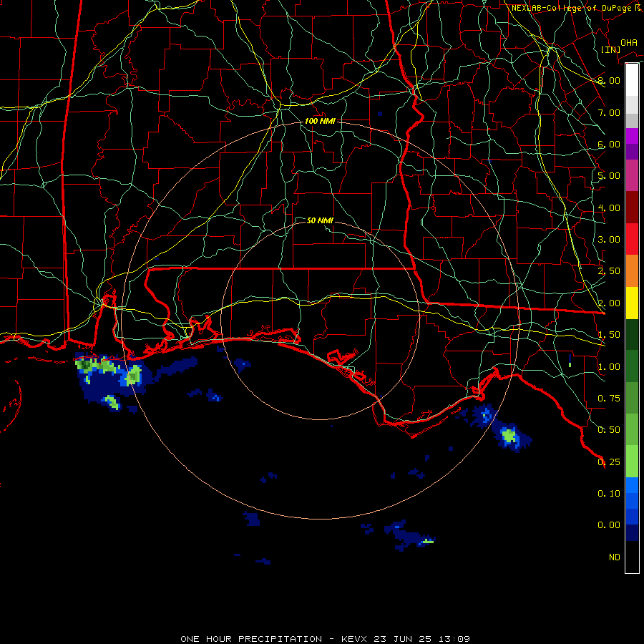Click the darkest green swatch just below yellow

coord(632,334)
